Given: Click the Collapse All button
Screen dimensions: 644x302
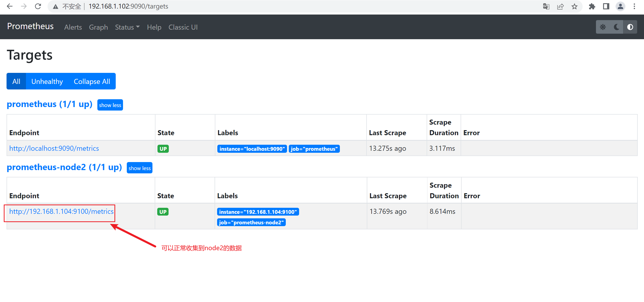Looking at the screenshot, I should [92, 81].
